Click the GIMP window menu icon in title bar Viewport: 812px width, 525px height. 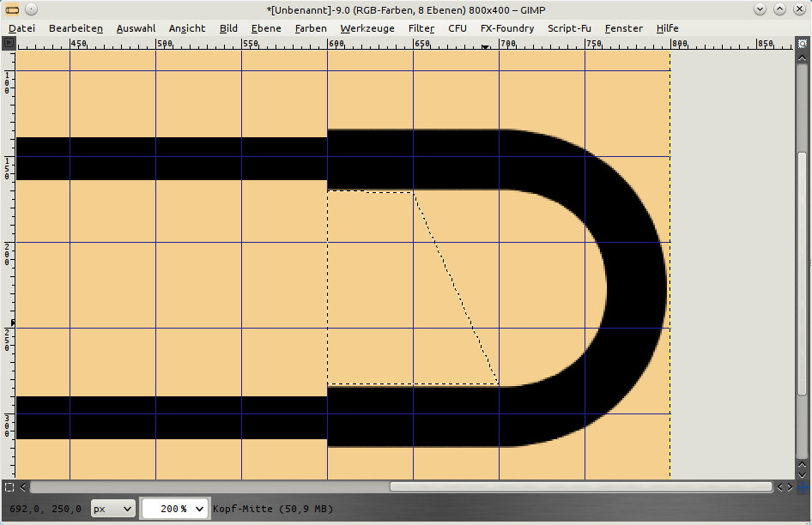[x=10, y=9]
